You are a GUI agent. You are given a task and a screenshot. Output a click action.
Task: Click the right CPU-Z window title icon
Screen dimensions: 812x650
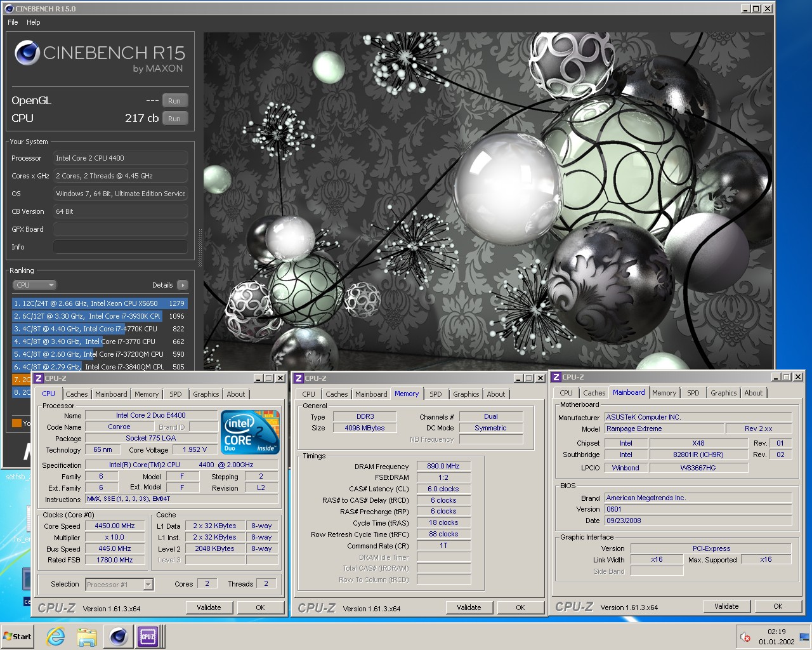[556, 377]
